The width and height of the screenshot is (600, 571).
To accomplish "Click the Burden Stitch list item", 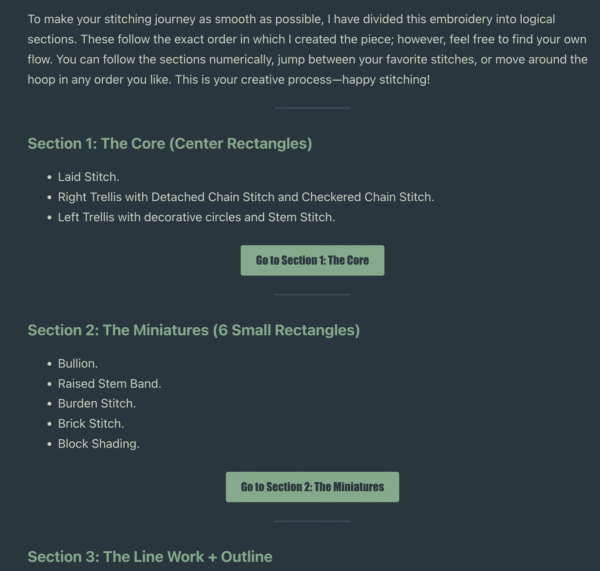I will click(96, 404).
